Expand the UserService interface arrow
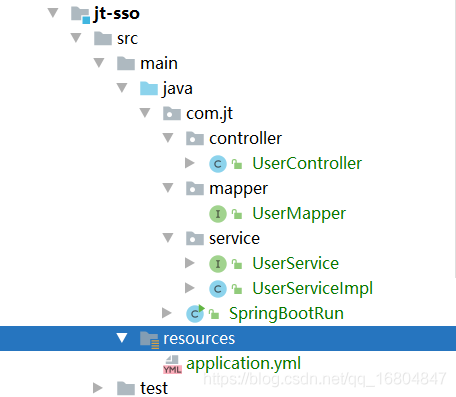Image resolution: width=456 pixels, height=397 pixels. 190,263
